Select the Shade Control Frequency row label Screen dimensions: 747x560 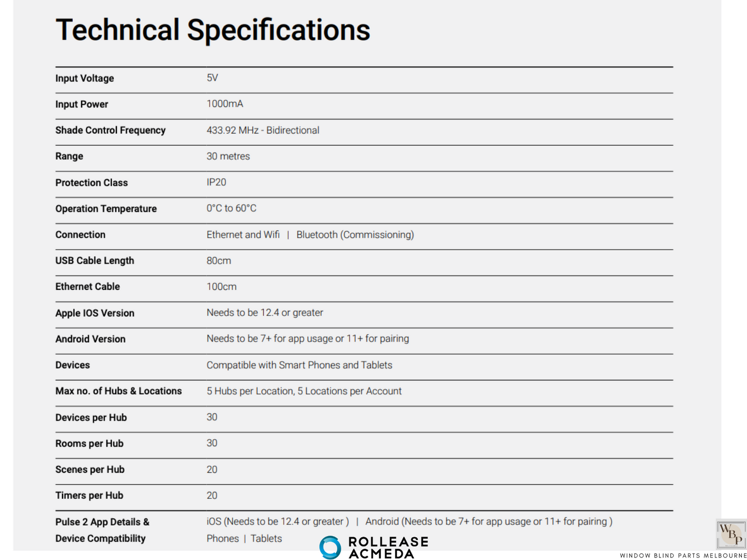click(111, 130)
